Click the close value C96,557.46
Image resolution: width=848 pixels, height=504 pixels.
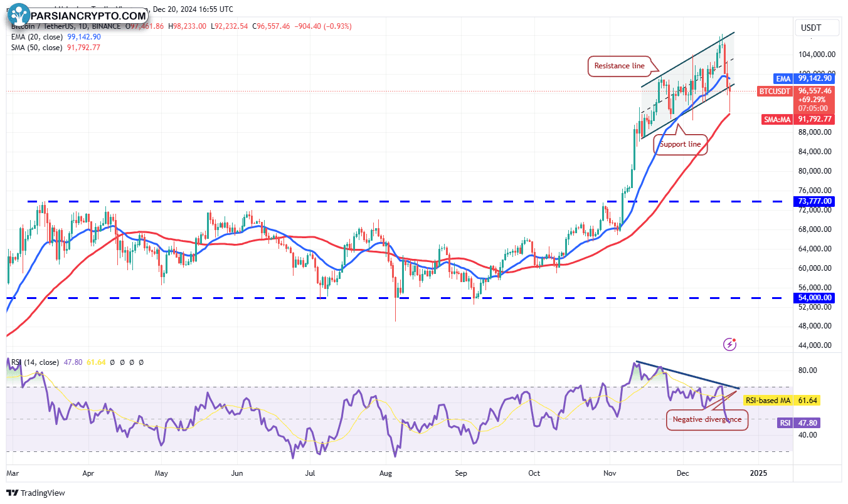271,26
